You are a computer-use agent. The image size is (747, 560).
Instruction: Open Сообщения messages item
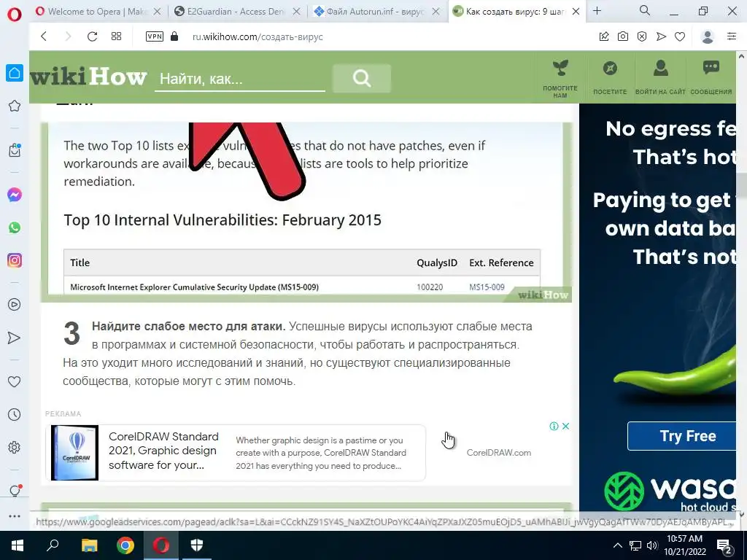tap(711, 78)
